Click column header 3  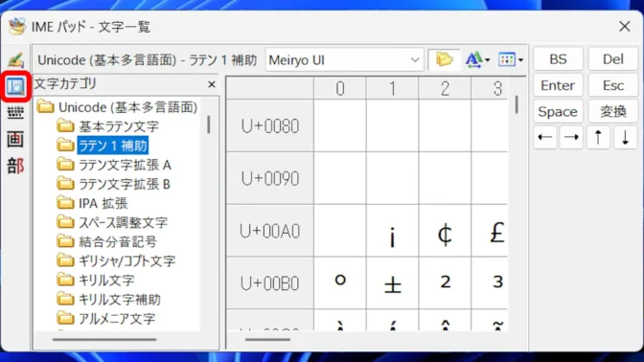[490, 88]
